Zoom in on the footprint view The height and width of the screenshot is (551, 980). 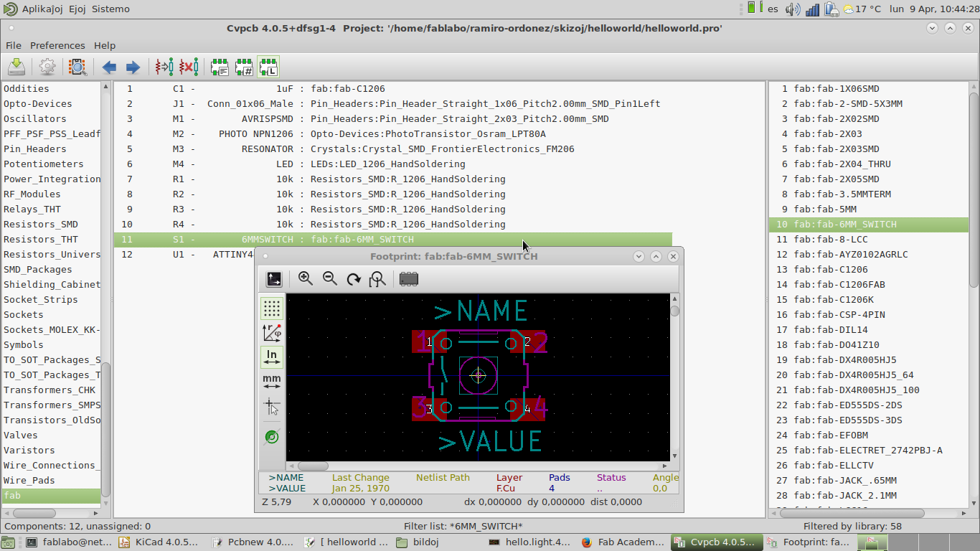(306, 279)
